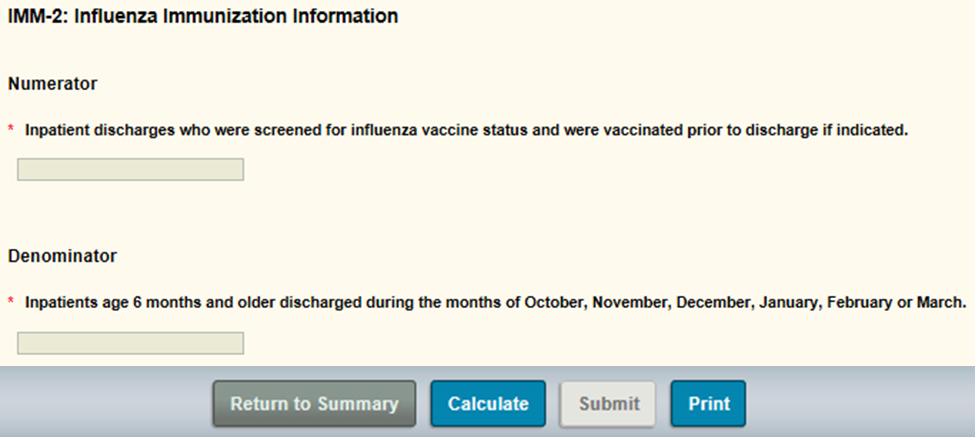The image size is (975, 437).
Task: Click the grayed-out Submit button
Action: 608,404
